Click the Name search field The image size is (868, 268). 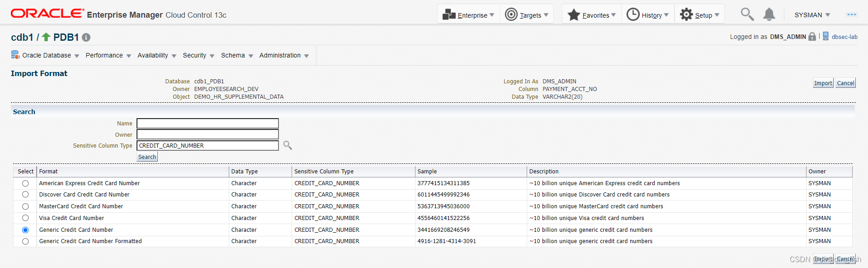pos(208,123)
